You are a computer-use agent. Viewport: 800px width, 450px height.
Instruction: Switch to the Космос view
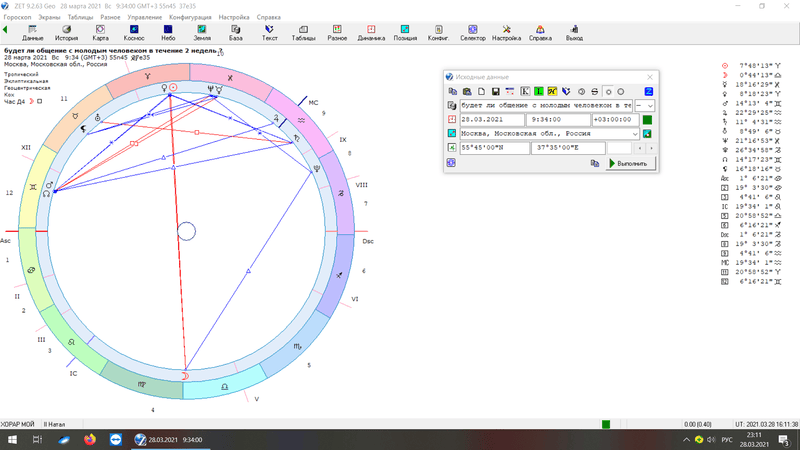coord(134,33)
